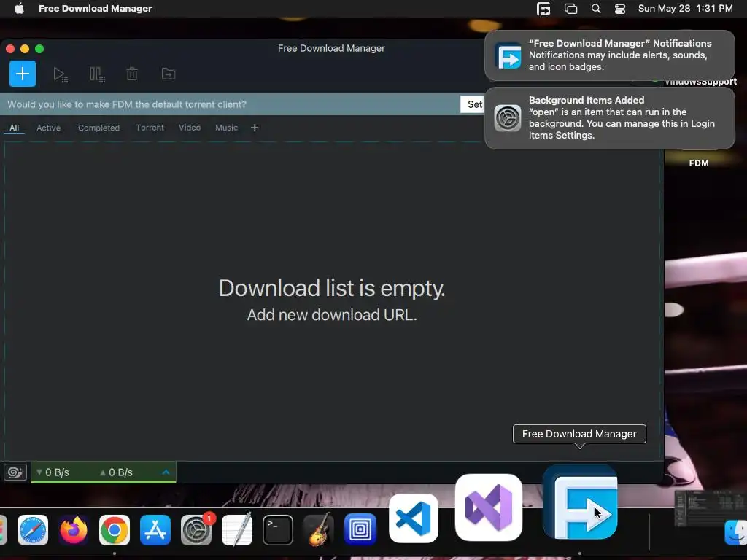Open TextEdit from the Dock
The image size is (747, 560).
pyautogui.click(x=237, y=530)
